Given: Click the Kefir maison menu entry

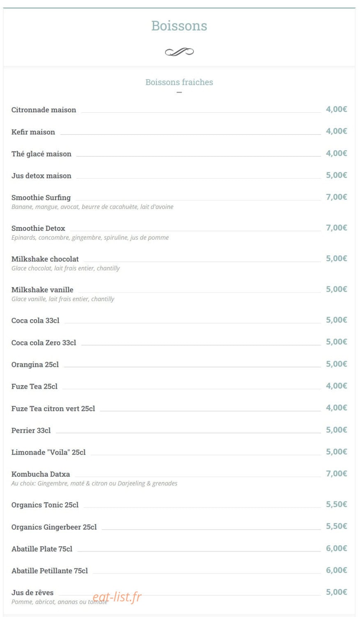Looking at the screenshot, I should point(33,132).
